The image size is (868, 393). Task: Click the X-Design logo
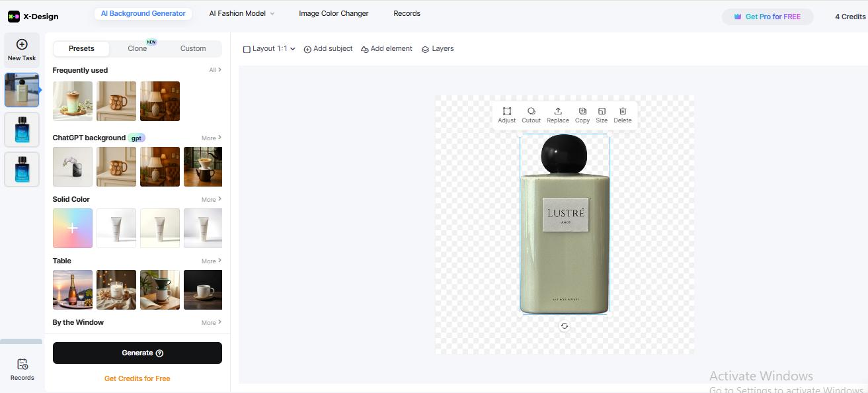click(33, 17)
